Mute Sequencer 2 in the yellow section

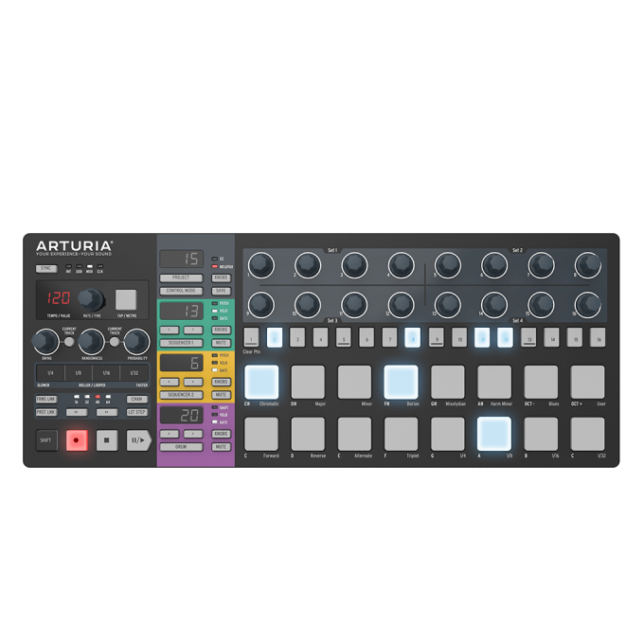coord(221,395)
